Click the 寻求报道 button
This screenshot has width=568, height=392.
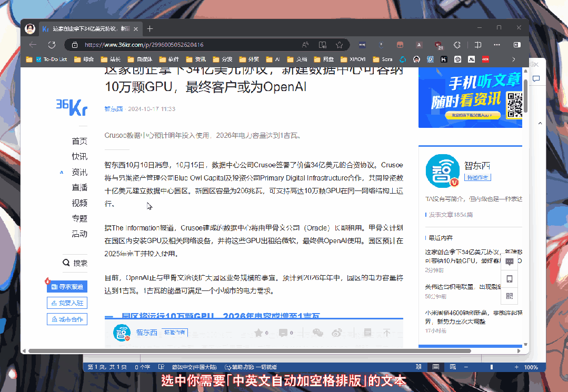67,287
